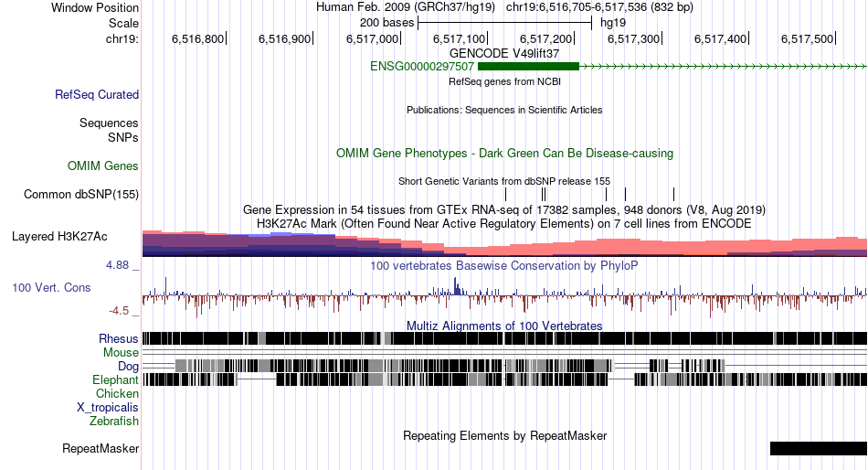The image size is (868, 470).
Task: Click the 200 bases scale bar
Action: (x=505, y=23)
